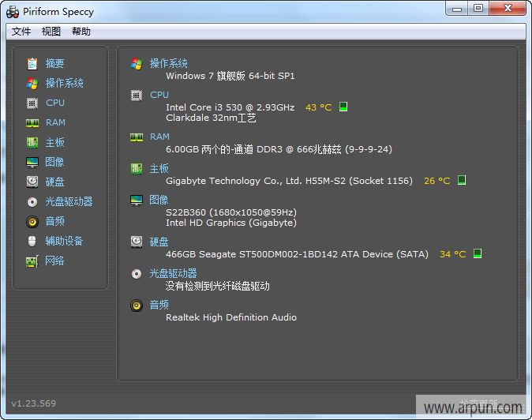Click the CPU chip icon in summary panel
Screen dimensions: 532x420
(137, 96)
